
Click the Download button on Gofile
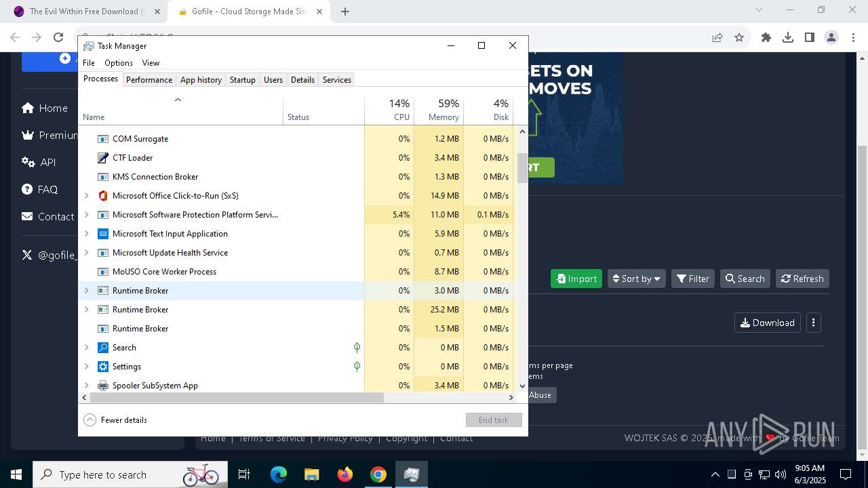tap(768, 323)
